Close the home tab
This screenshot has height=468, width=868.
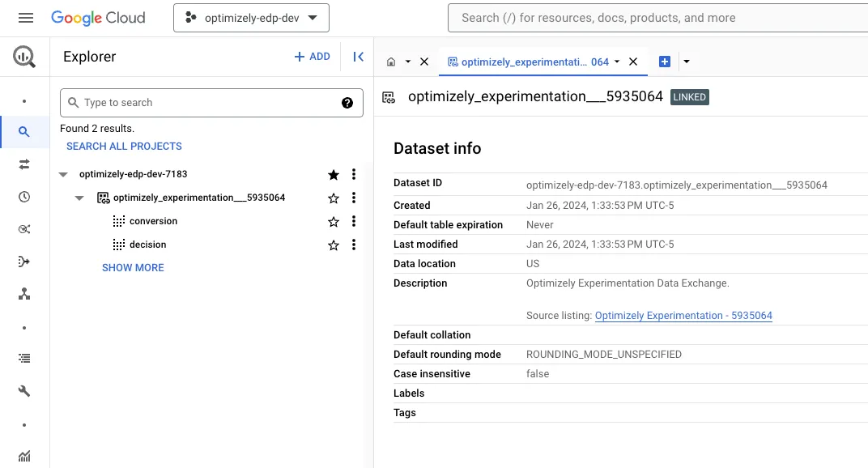[x=424, y=62]
